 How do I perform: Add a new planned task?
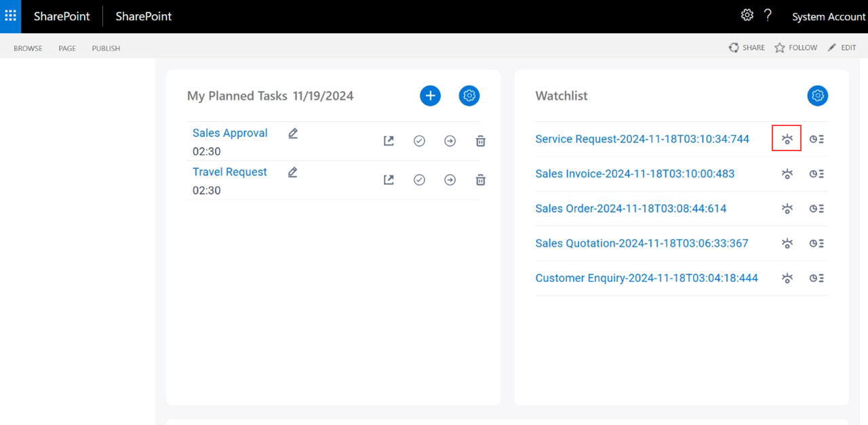430,96
